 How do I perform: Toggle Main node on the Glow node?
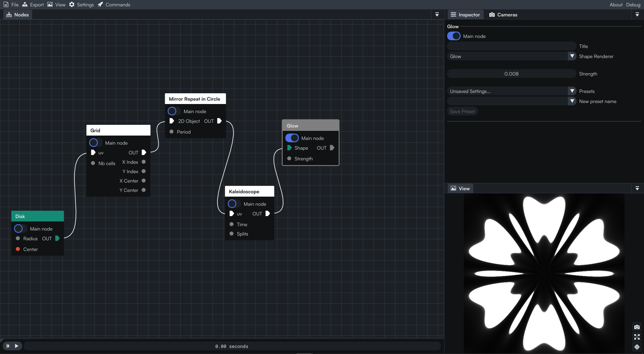pyautogui.click(x=292, y=138)
